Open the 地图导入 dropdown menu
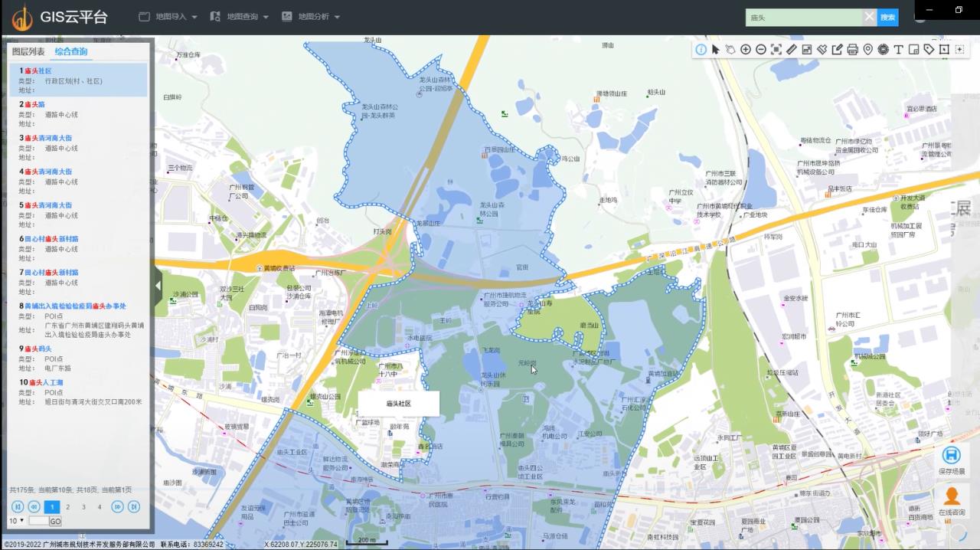Viewport: 980px width, 550px height. 168,16
